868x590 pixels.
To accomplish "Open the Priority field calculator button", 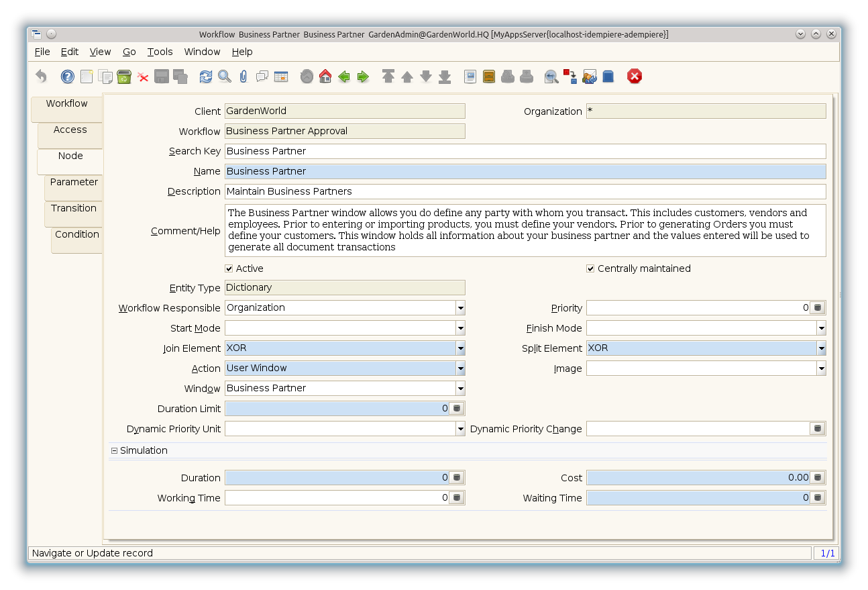I will click(817, 308).
